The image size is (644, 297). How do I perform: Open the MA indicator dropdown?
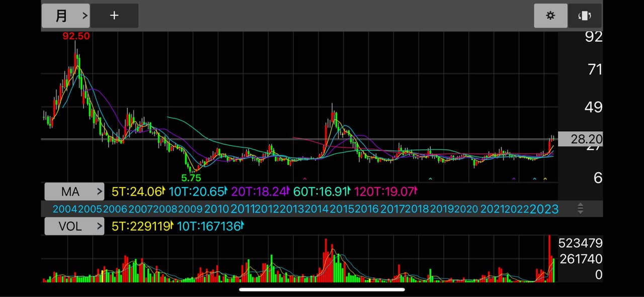pyautogui.click(x=74, y=191)
